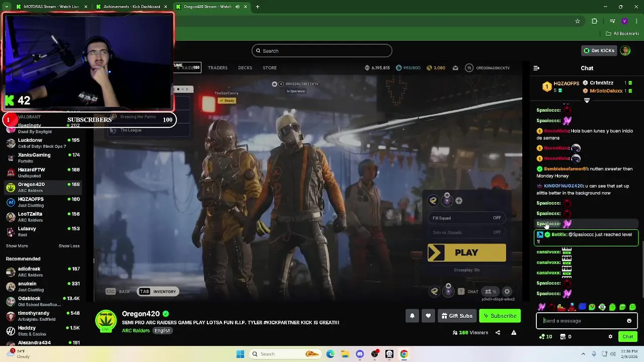This screenshot has width=644, height=362.
Task: Open the Chrome three-dot menu
Action: (636, 21)
